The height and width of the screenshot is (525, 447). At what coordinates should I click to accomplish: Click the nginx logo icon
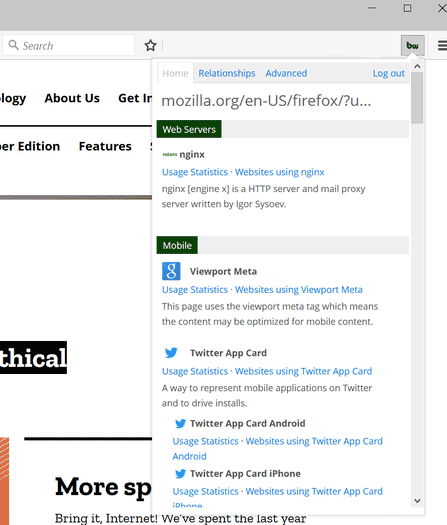click(x=170, y=154)
